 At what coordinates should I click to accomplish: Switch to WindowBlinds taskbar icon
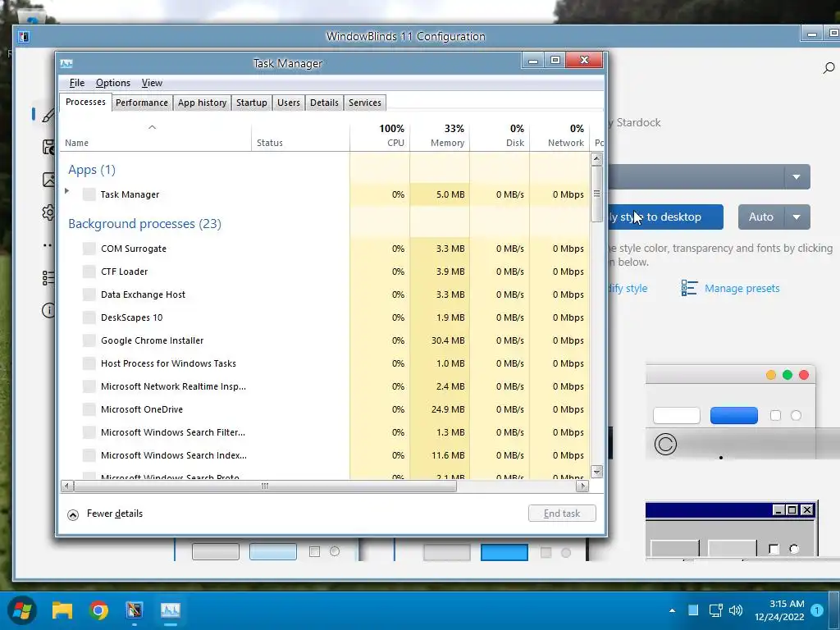tap(135, 610)
